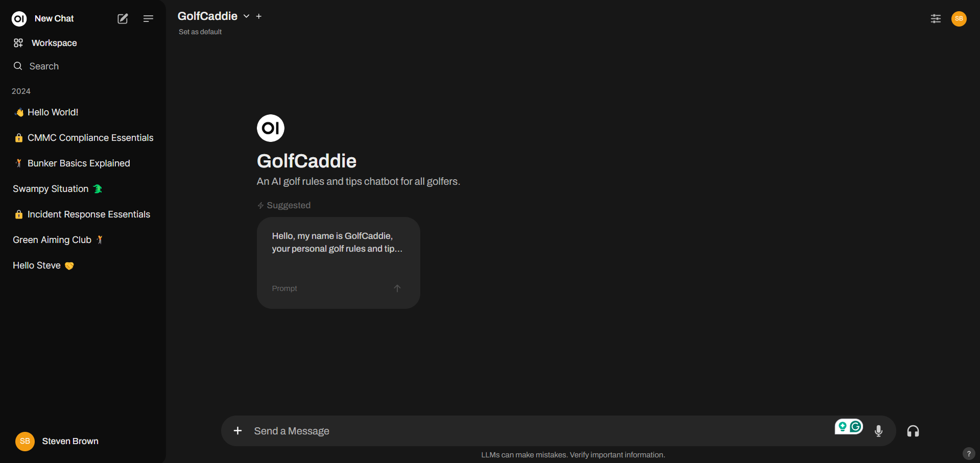Start voice input with the microphone icon
The width and height of the screenshot is (980, 463).
click(878, 431)
